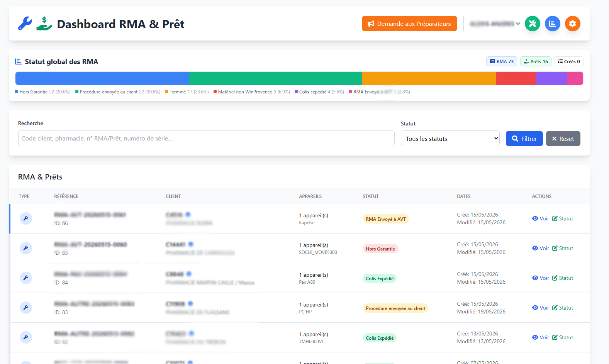The height and width of the screenshot is (364, 609).
Task: Click the blue wrench logo icon
Action: coord(25,24)
